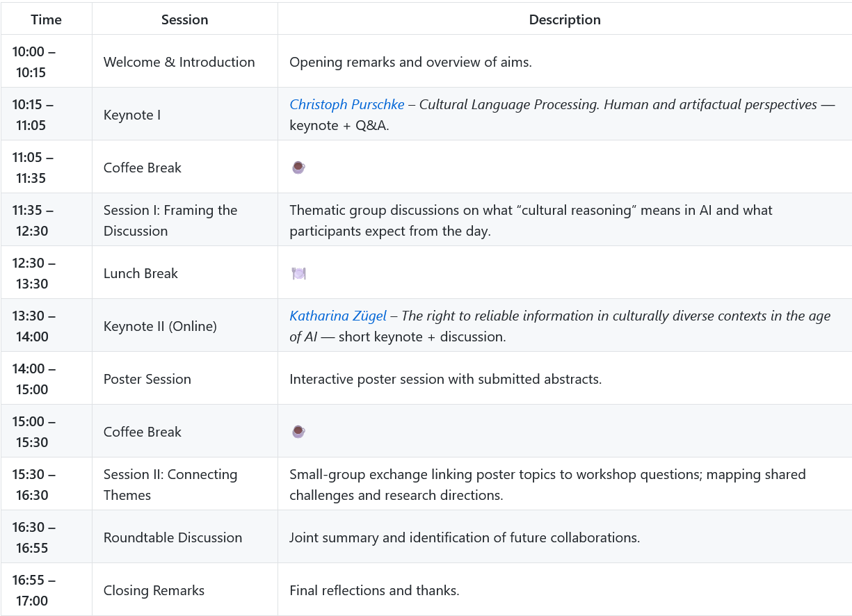Click the 10:00 – 10:15 time cell

pos(33,62)
